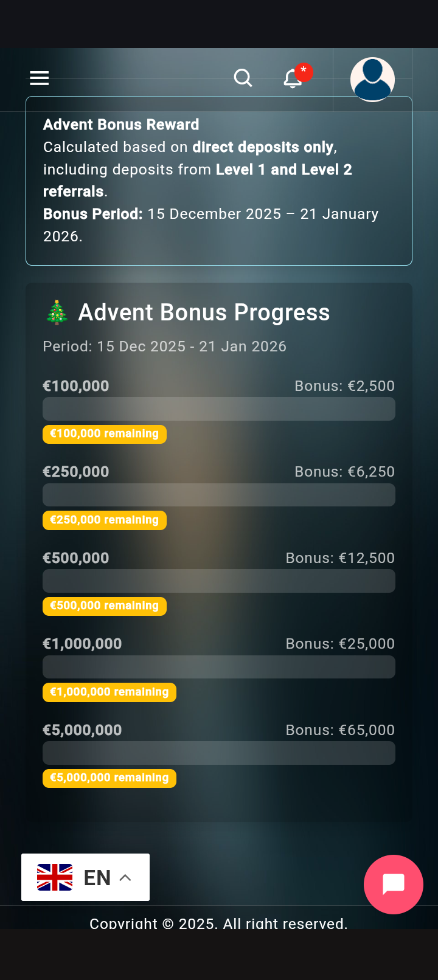Click the €5,000,000 tier progress bar

pyautogui.click(x=219, y=753)
